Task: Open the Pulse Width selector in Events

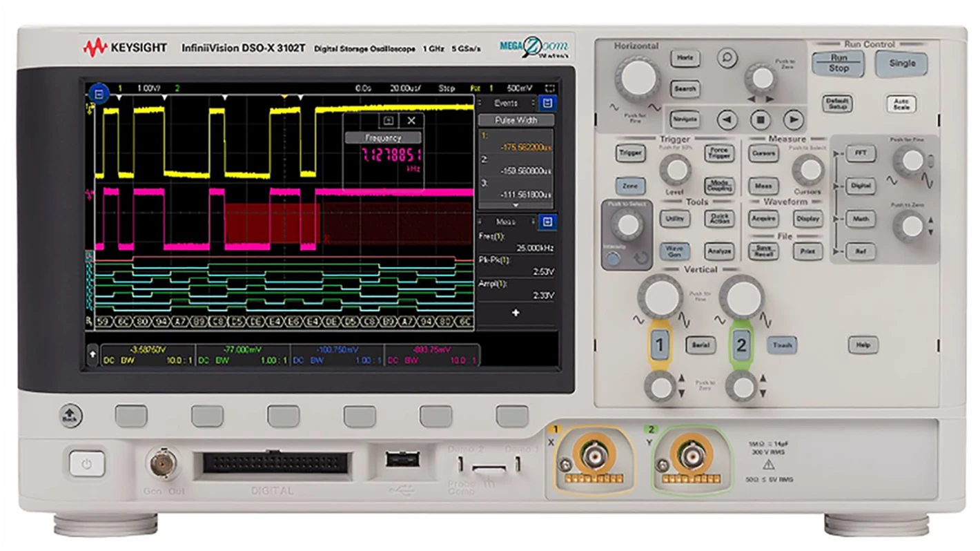Action: (516, 120)
